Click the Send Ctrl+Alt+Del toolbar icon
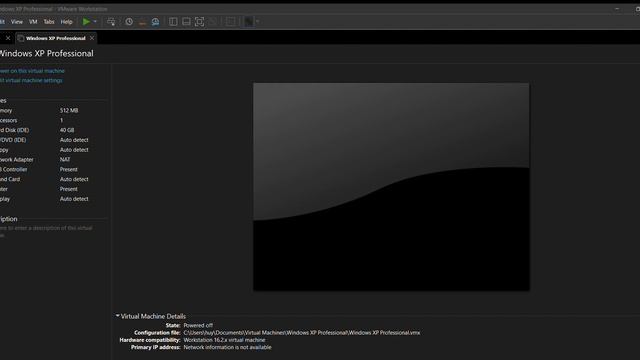640x360 pixels. (x=111, y=22)
